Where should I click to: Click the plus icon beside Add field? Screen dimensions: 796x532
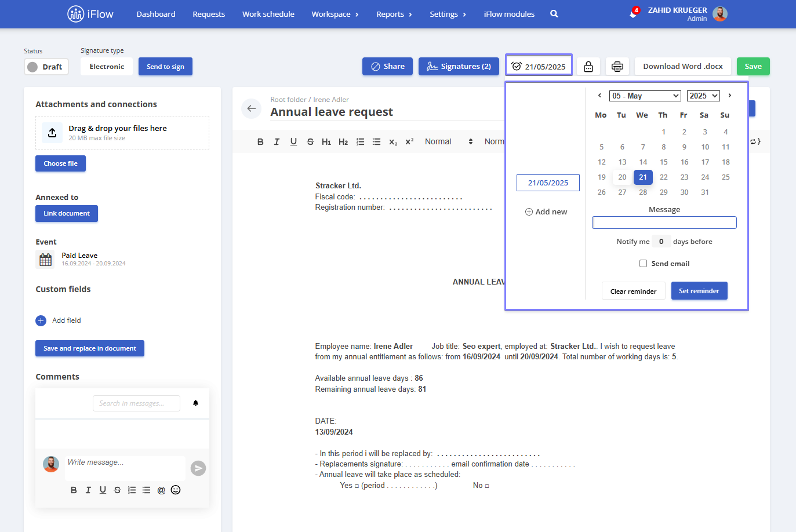coord(41,320)
